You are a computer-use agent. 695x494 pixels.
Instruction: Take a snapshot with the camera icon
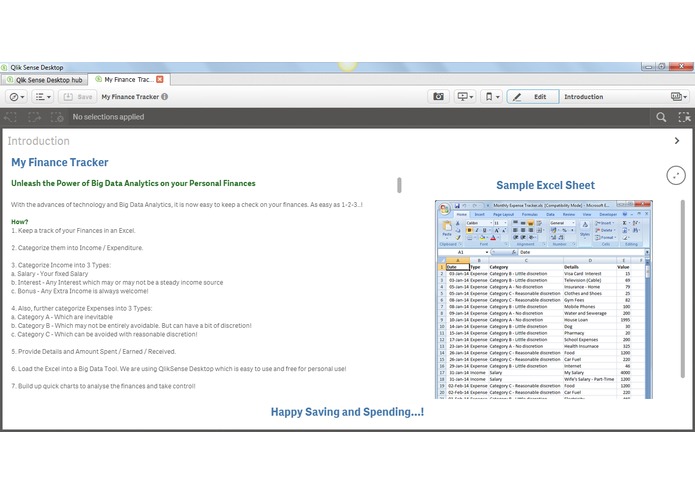(x=438, y=97)
